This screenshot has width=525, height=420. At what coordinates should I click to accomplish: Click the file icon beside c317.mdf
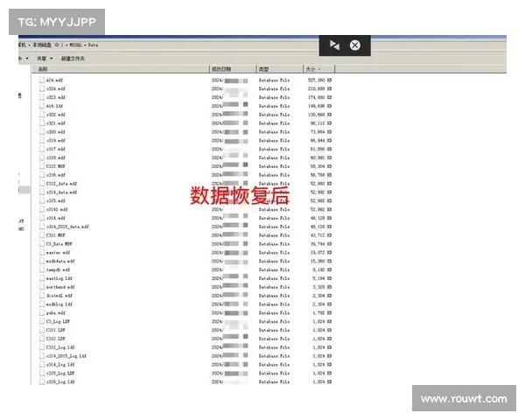pos(42,149)
